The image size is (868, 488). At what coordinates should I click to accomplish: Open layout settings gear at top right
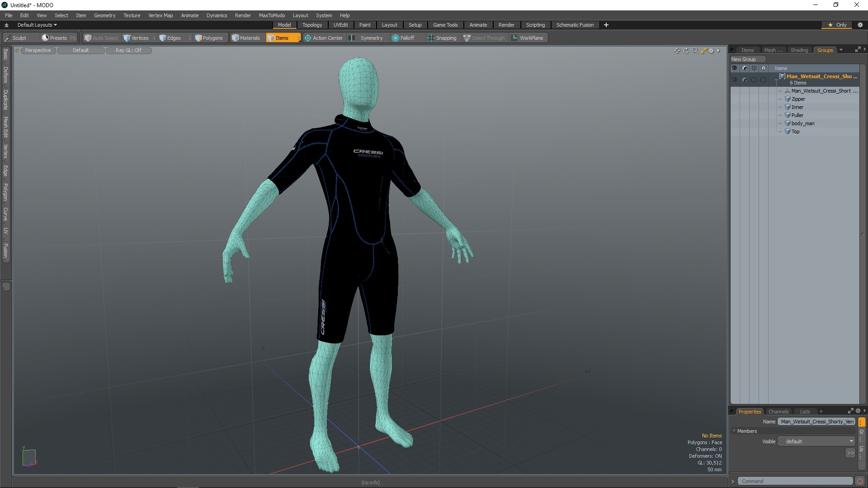coord(860,25)
